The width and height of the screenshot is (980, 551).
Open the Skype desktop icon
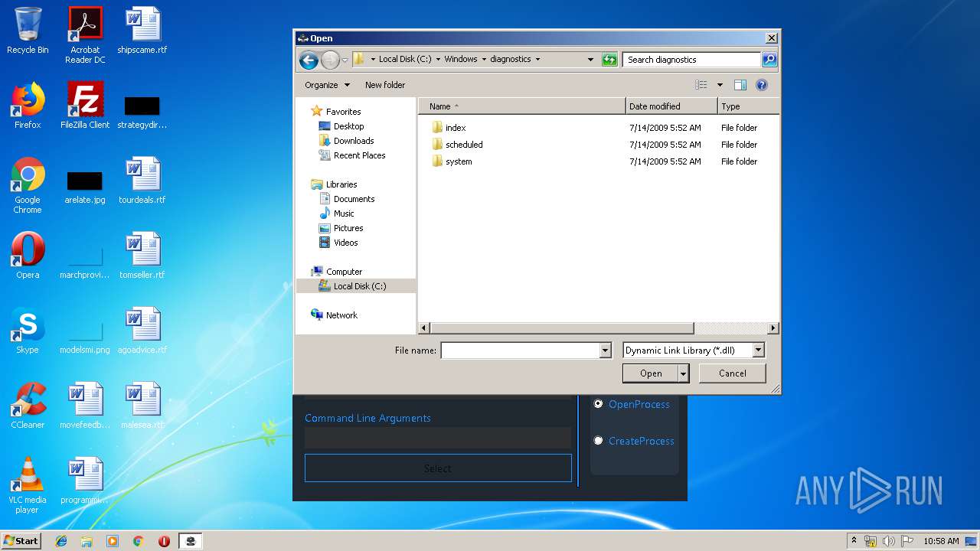pos(28,331)
